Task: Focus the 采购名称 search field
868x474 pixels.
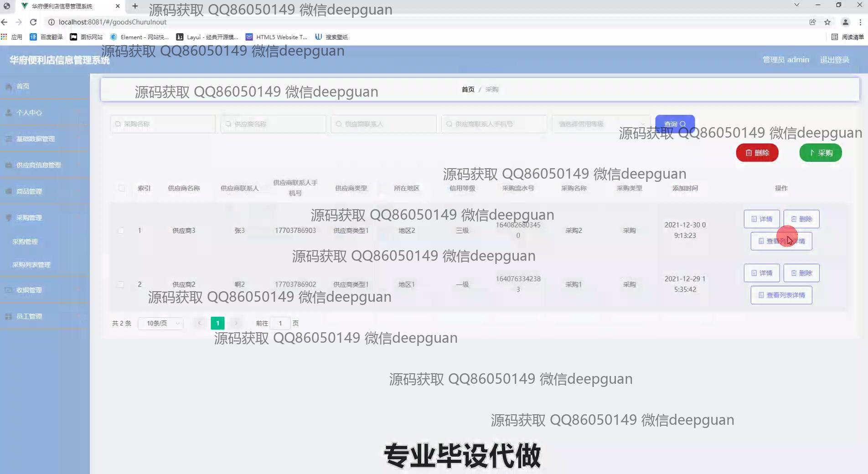Action: [163, 124]
